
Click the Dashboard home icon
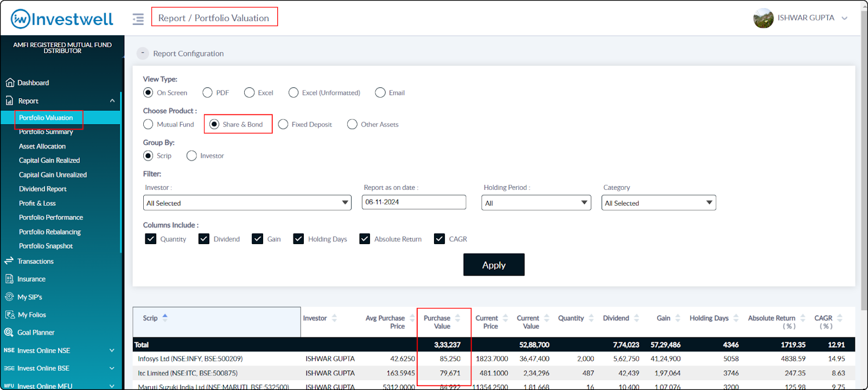10,82
